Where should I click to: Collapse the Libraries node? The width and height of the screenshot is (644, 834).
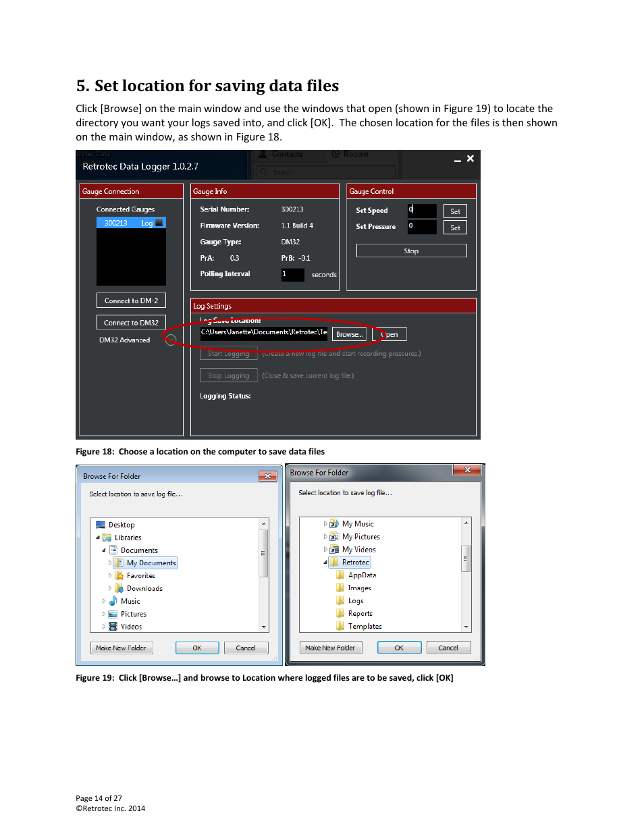[98, 538]
